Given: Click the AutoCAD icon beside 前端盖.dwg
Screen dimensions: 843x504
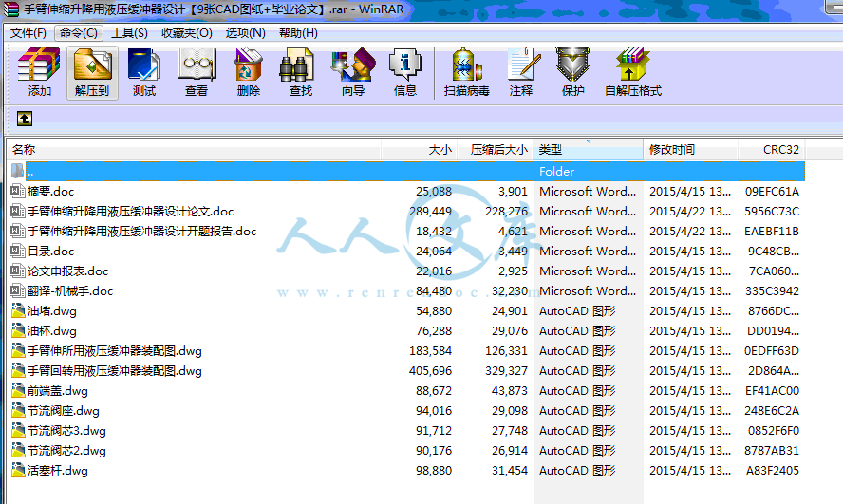Looking at the screenshot, I should pos(18,390).
